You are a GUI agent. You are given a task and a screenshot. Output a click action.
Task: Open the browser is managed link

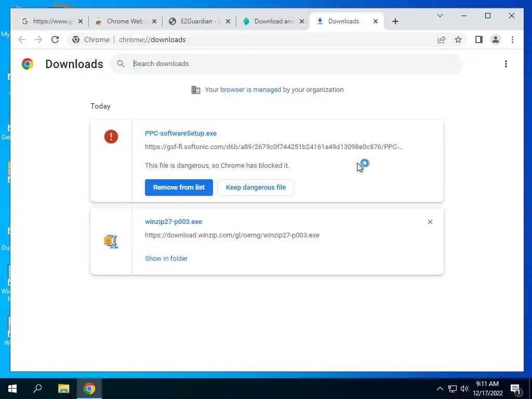point(250,89)
